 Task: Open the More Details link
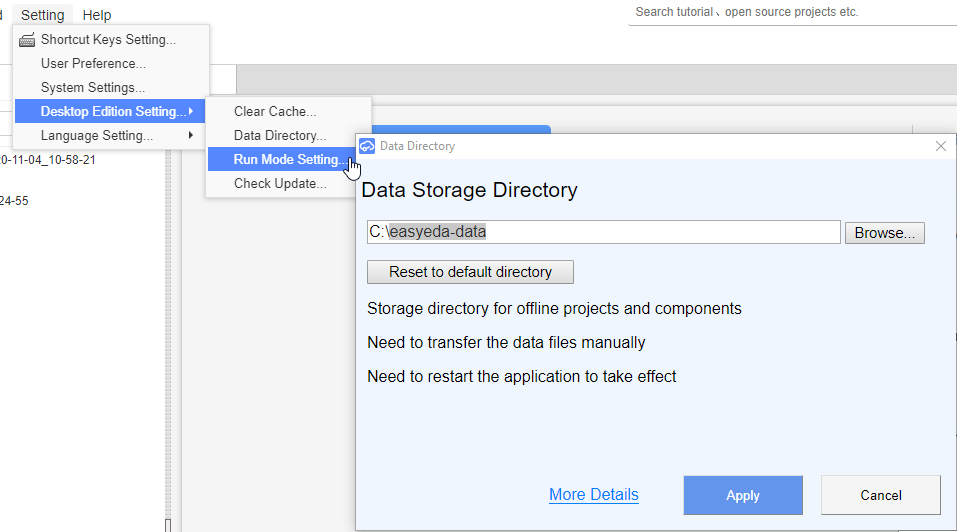pyautogui.click(x=594, y=495)
